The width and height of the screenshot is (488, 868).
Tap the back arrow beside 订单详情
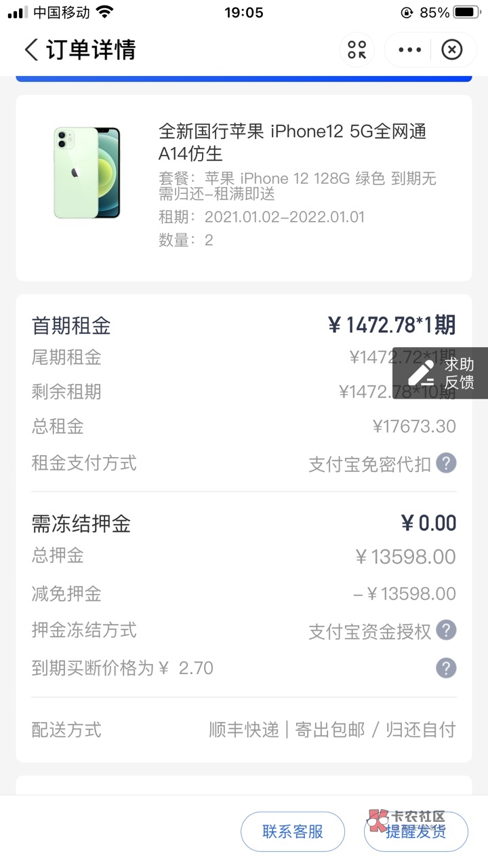(x=31, y=50)
